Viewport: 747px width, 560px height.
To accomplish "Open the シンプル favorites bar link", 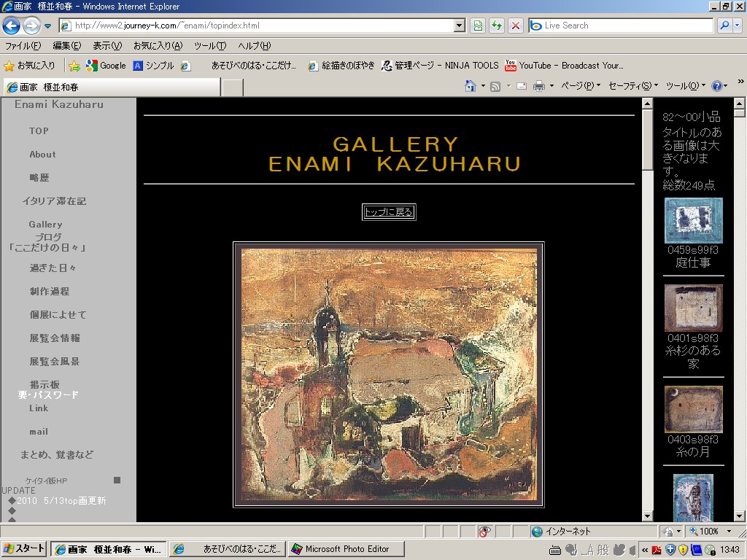I will pos(153,66).
